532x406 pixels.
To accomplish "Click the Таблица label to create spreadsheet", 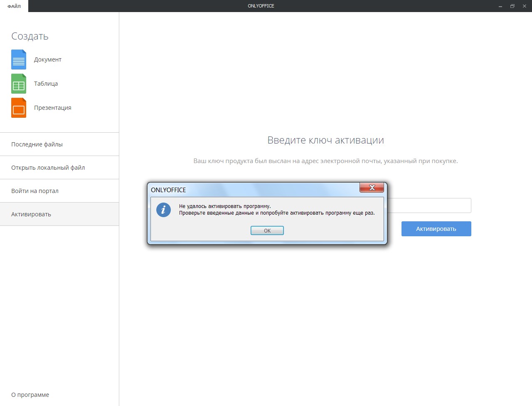I will (x=46, y=84).
